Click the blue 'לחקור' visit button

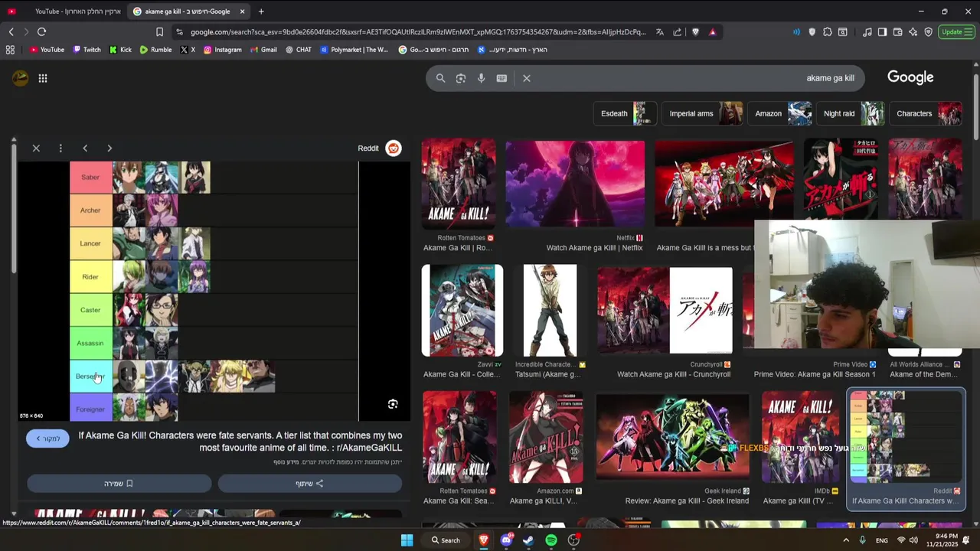(47, 439)
